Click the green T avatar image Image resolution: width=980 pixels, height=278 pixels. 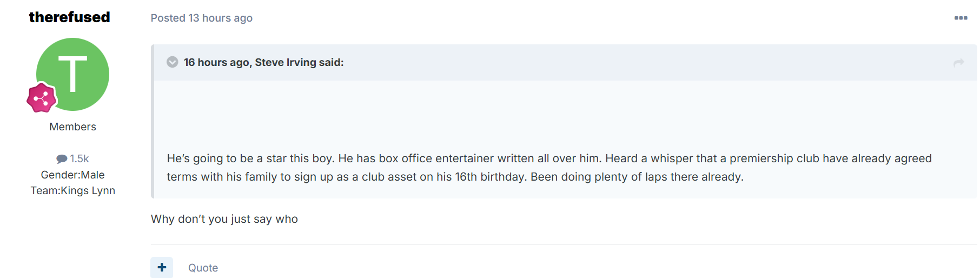[72, 74]
